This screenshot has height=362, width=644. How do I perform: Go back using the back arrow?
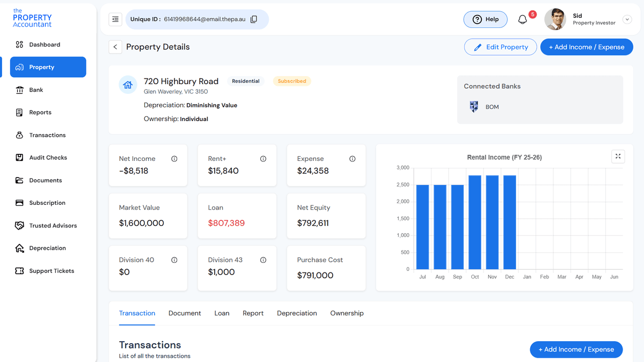click(115, 47)
